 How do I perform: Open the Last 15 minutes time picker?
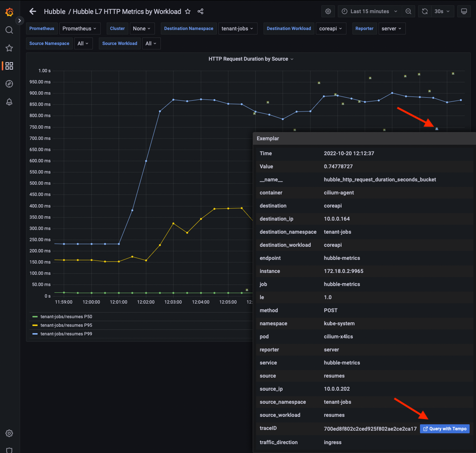(x=369, y=11)
